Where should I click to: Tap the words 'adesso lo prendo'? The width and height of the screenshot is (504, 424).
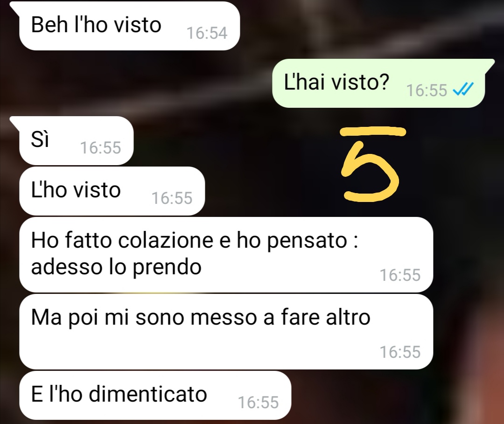[116, 267]
